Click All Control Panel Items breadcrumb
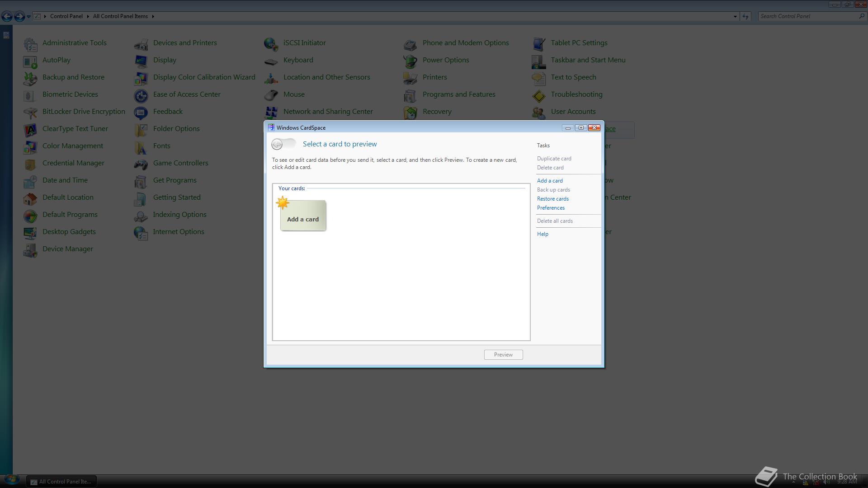This screenshot has width=868, height=488. point(120,16)
